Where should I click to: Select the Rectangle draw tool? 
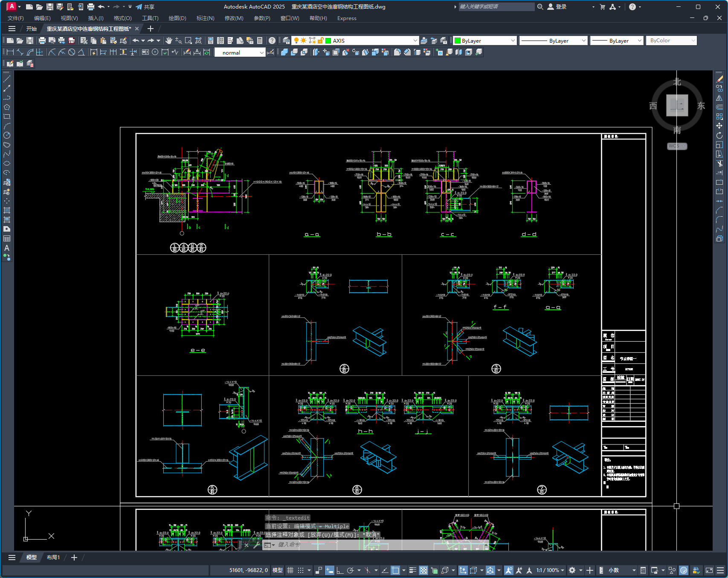click(7, 116)
